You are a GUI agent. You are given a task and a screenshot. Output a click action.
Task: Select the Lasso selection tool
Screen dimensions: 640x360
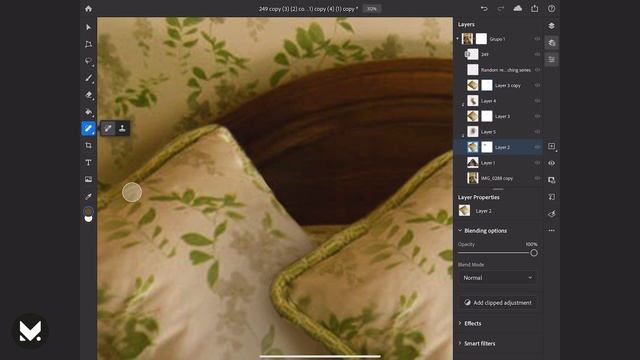(x=89, y=61)
